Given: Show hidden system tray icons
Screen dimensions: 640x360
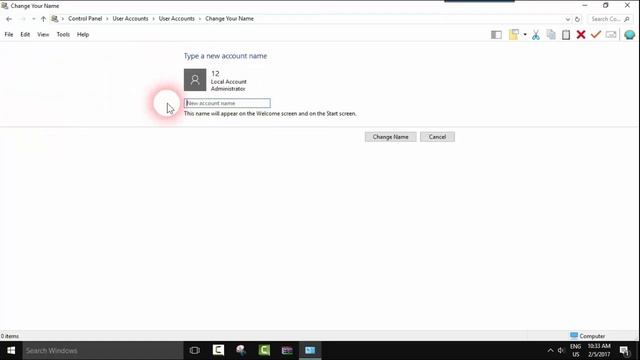Looking at the screenshot, I should point(550,351).
